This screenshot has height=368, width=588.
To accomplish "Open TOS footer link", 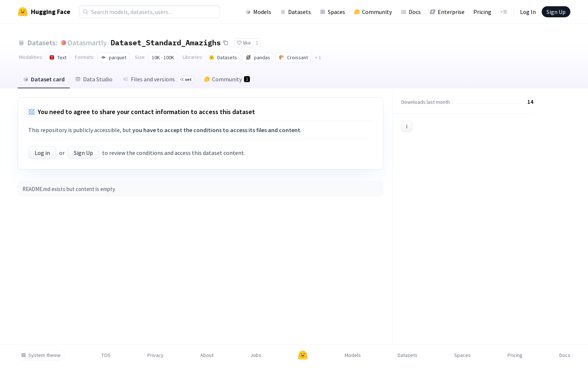I will 106,355.
